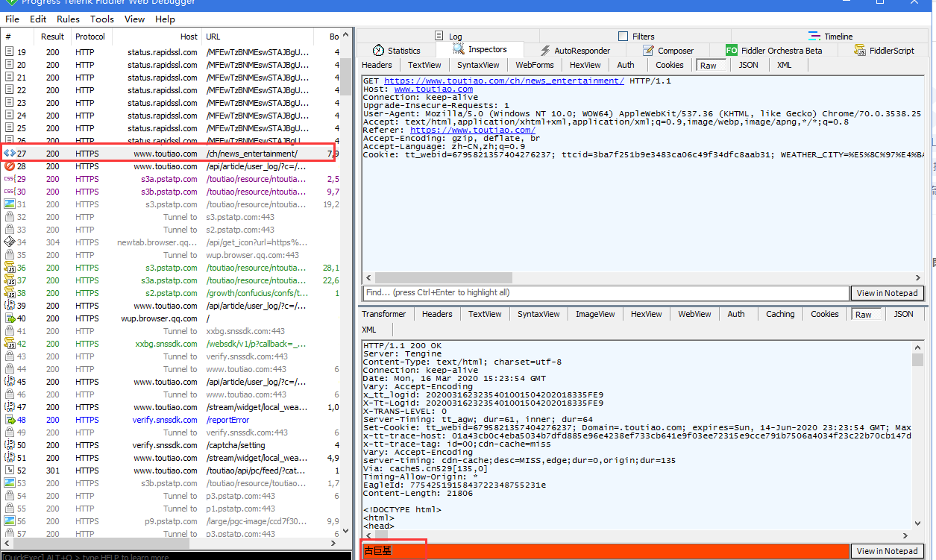
Task: Select request JSON inspector tab
Action: [748, 65]
